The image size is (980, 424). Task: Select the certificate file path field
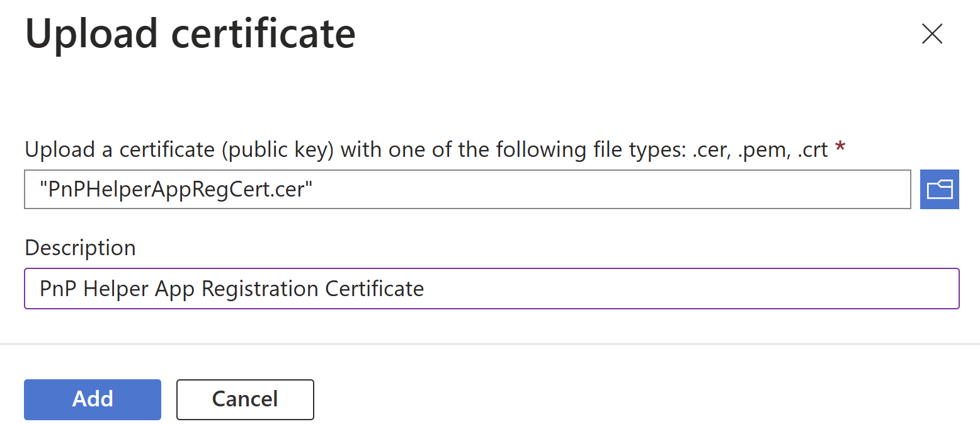click(x=467, y=189)
